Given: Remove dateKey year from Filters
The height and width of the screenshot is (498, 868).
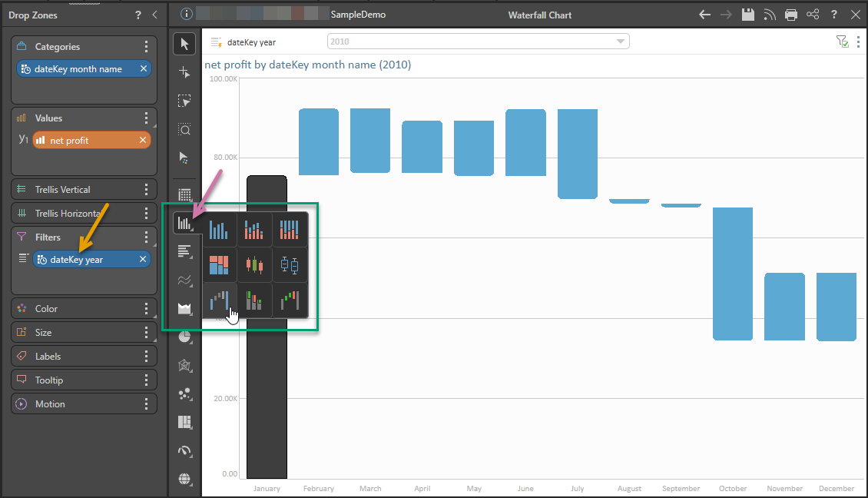Looking at the screenshot, I should (143, 259).
